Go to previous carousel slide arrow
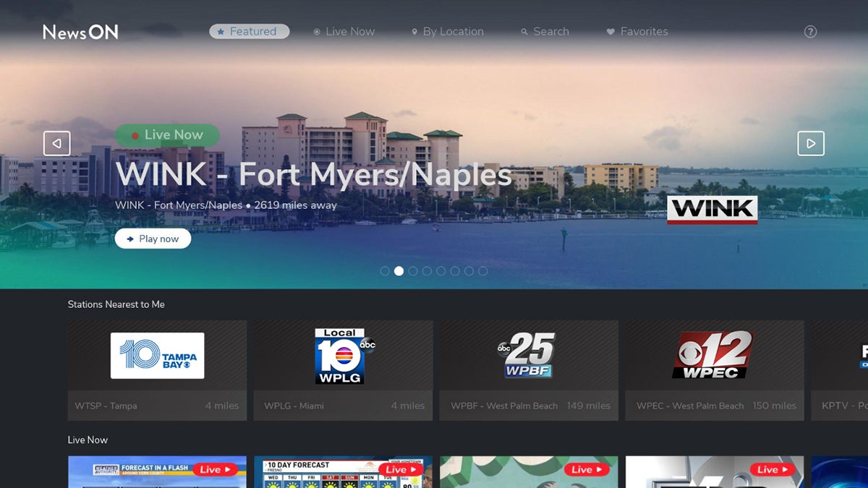Screen dimensions: 868x488 [x=57, y=143]
